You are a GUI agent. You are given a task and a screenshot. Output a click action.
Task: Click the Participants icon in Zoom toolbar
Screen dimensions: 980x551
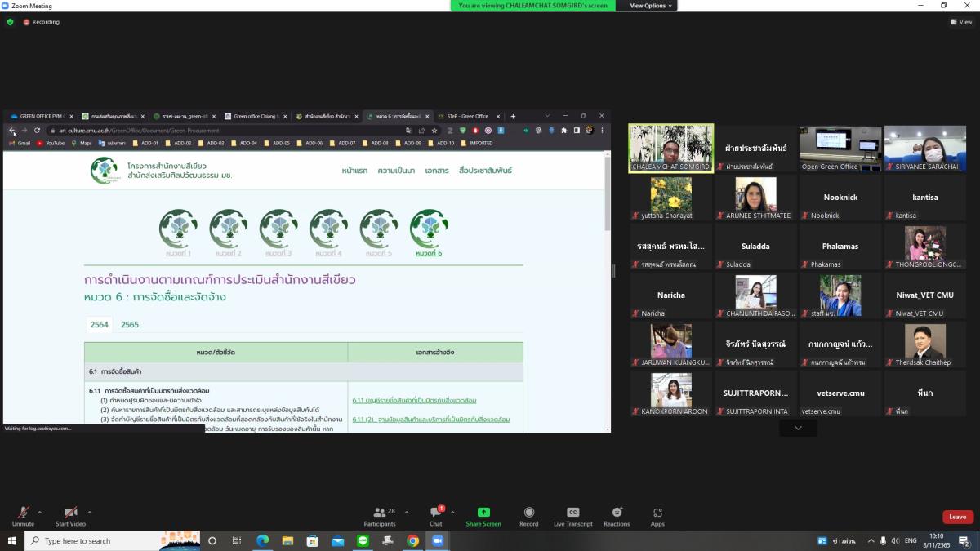[x=380, y=513]
